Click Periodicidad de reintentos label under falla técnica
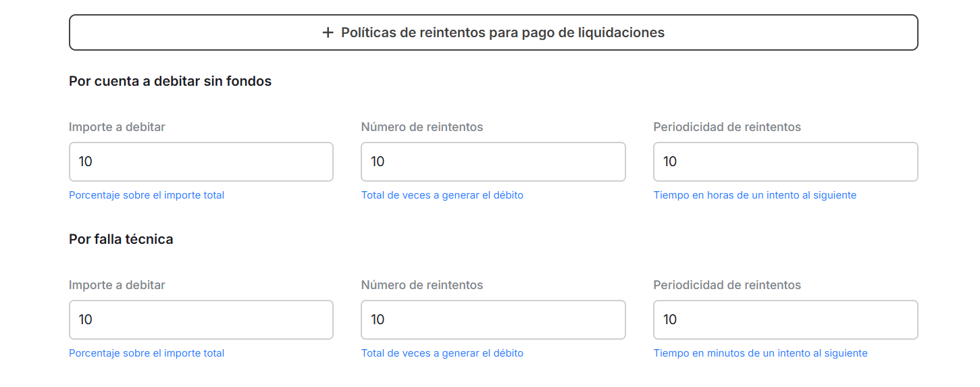 point(727,285)
